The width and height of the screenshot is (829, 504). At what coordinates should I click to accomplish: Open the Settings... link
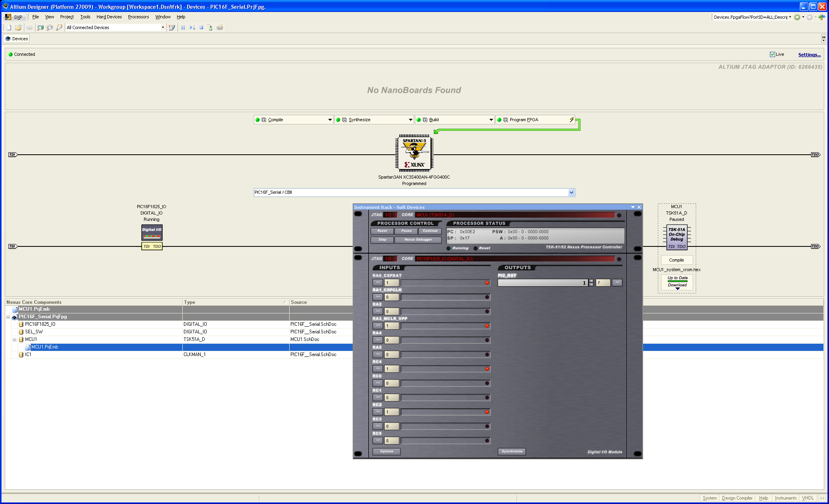tap(809, 55)
